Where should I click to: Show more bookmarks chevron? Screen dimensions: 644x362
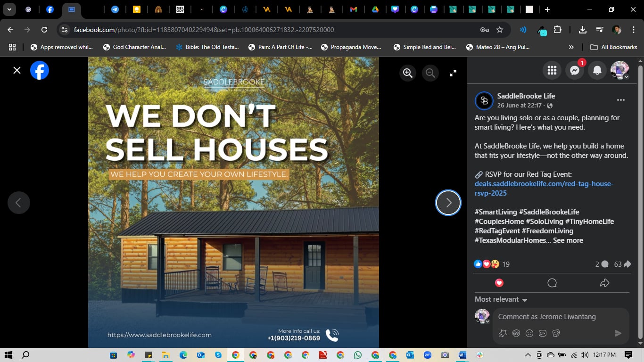pos(571,47)
